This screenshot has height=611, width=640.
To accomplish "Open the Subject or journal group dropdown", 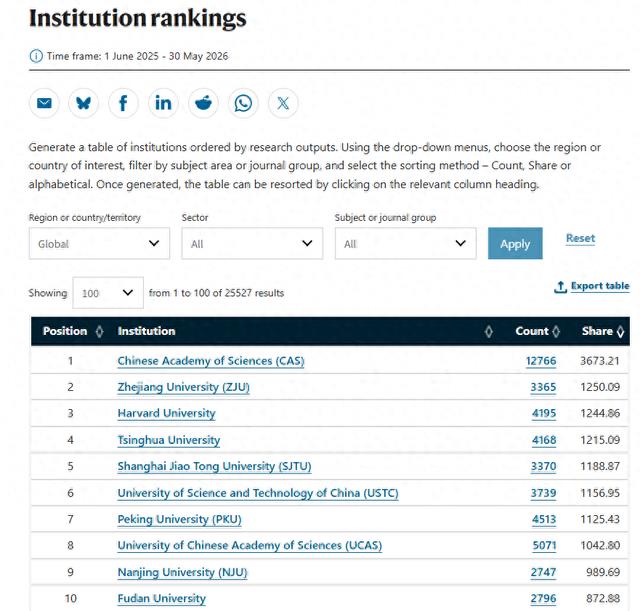I will click(406, 244).
